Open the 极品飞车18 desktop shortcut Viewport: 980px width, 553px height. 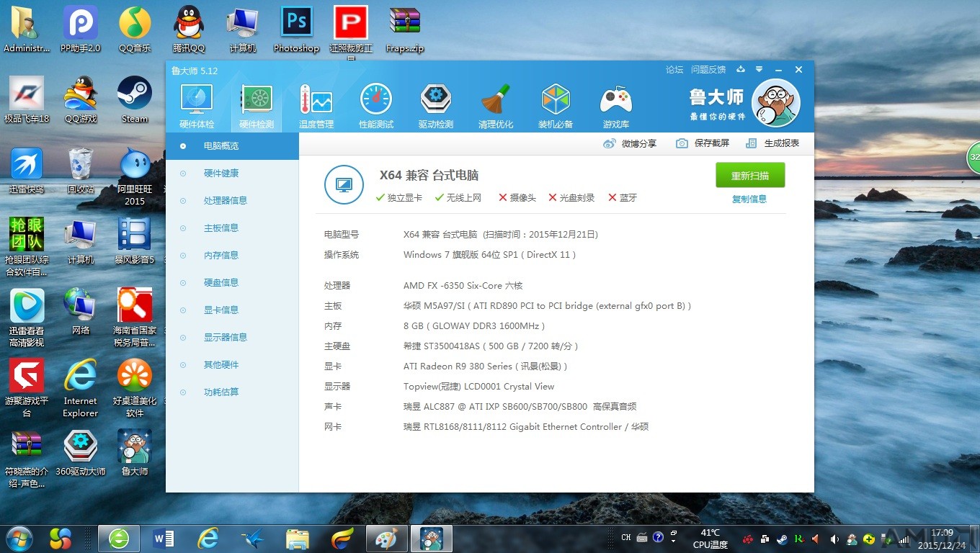click(27, 100)
